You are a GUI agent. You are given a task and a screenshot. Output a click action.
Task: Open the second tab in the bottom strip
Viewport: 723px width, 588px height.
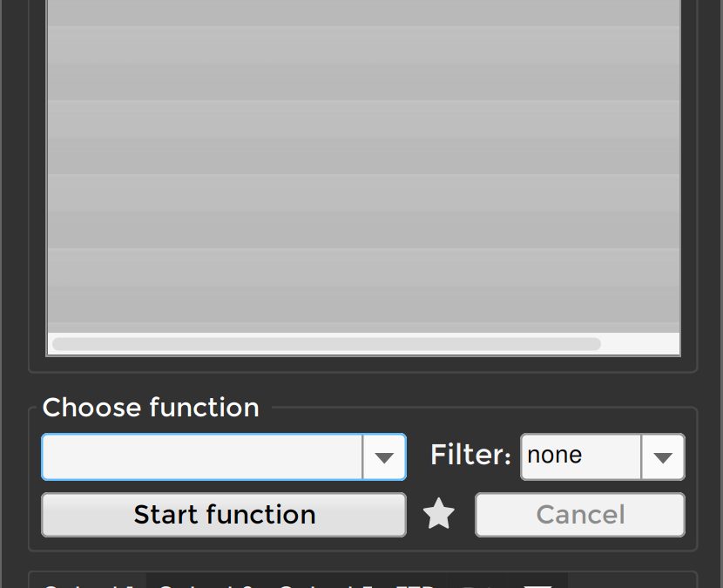pyautogui.click(x=209, y=584)
